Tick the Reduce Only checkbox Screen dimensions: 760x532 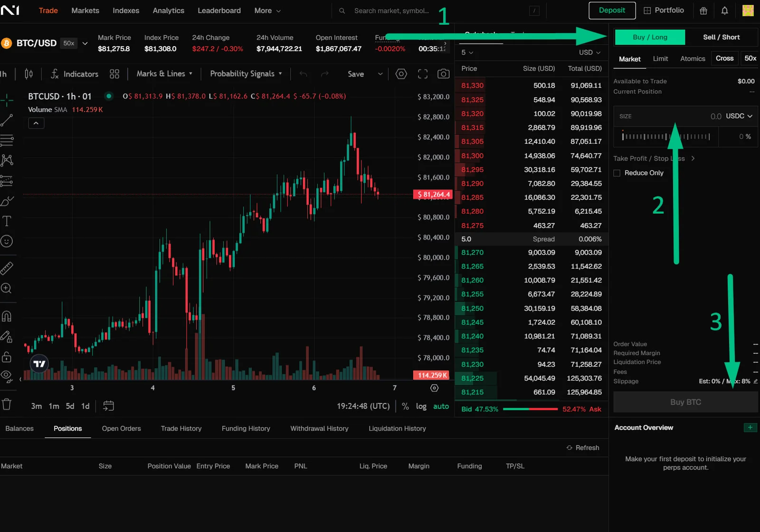point(617,173)
